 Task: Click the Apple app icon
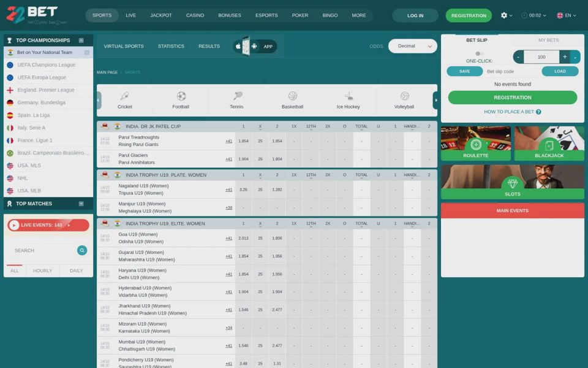tap(238, 46)
